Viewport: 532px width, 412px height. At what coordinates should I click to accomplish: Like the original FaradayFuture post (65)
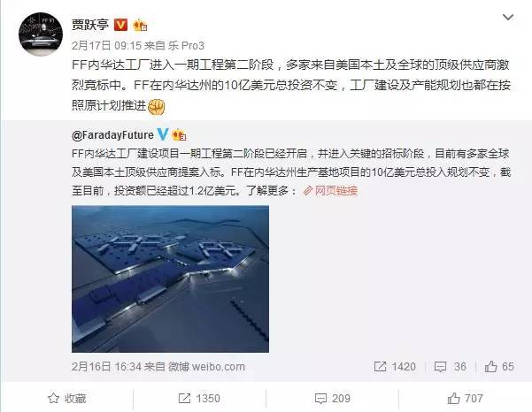499,367
